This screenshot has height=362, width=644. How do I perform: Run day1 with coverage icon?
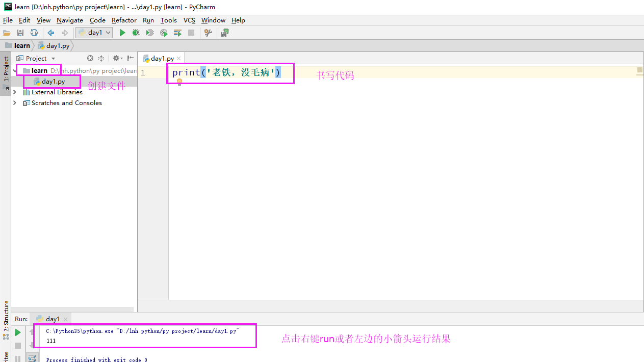pos(150,33)
